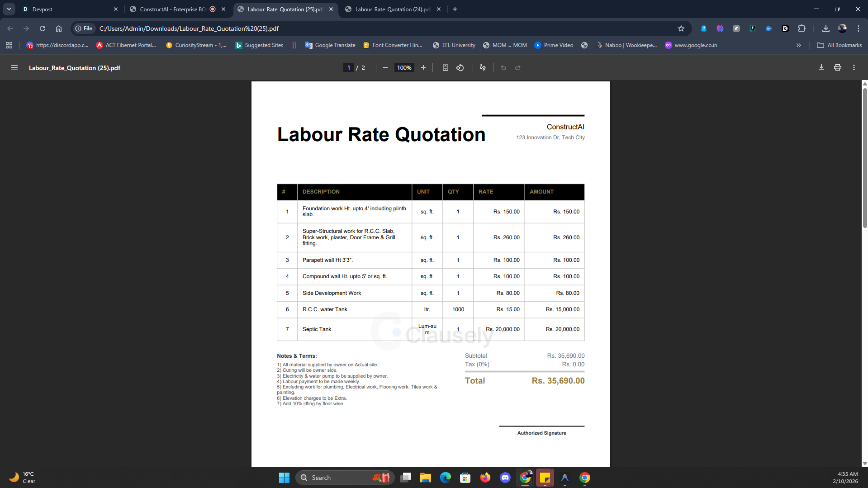The height and width of the screenshot is (488, 868).
Task: Open Chrome three-dot menu
Action: tap(859, 28)
